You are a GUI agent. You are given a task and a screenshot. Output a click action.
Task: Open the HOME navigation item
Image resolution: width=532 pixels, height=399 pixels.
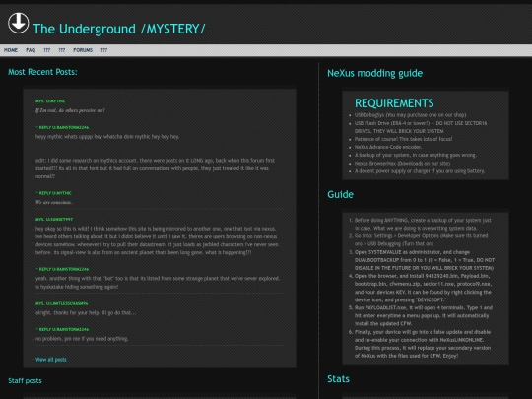(11, 50)
